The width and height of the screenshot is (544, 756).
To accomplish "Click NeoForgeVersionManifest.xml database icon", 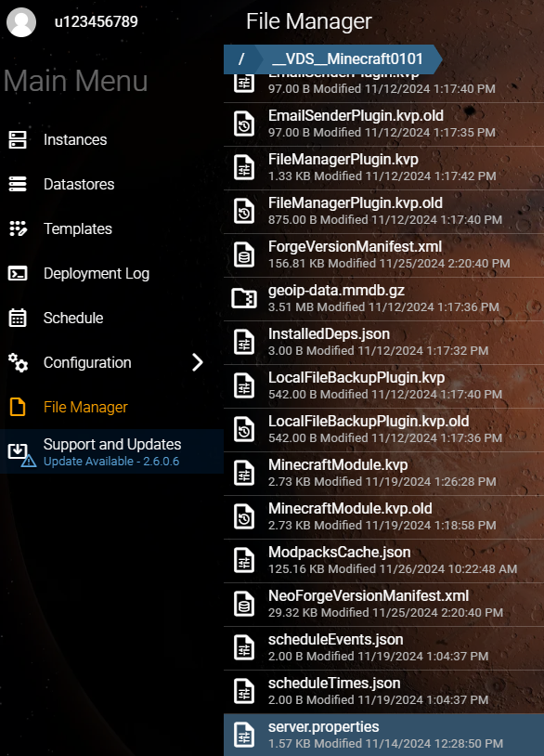I will 244,604.
